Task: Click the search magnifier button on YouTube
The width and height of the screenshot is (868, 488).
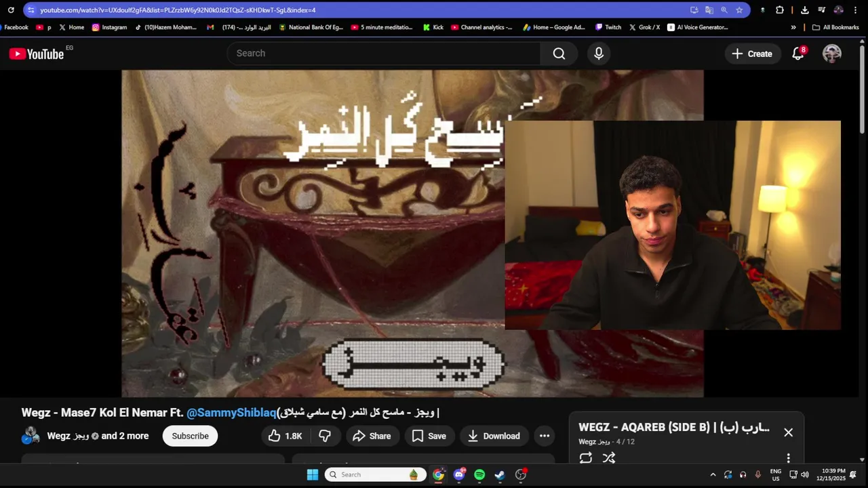Action: (x=559, y=54)
